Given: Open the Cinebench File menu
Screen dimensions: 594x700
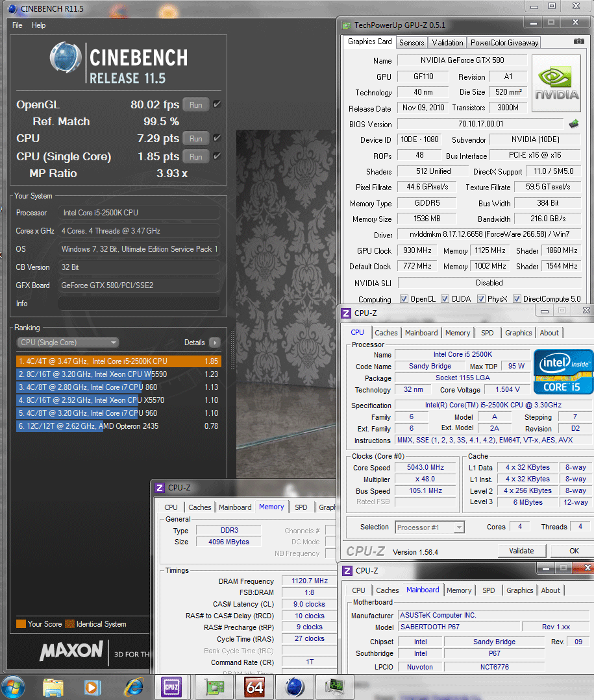Looking at the screenshot, I should point(17,25).
